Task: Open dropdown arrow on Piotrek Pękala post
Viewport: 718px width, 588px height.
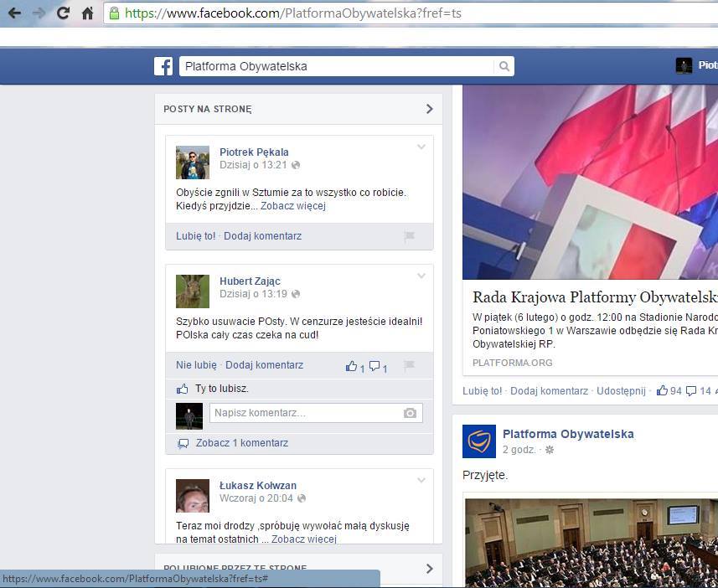Action: [421, 147]
